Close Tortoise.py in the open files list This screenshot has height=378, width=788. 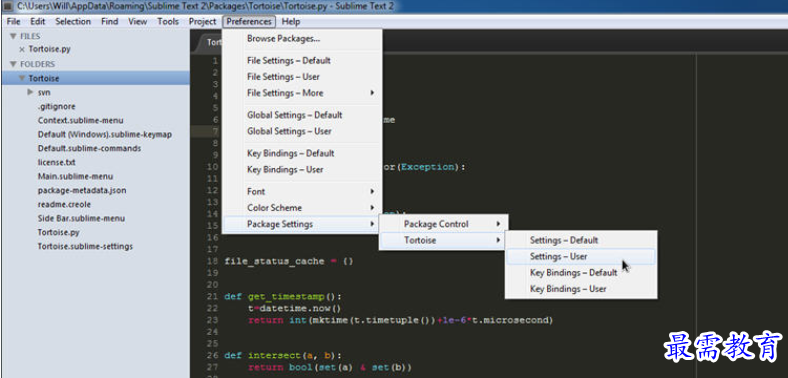point(22,49)
